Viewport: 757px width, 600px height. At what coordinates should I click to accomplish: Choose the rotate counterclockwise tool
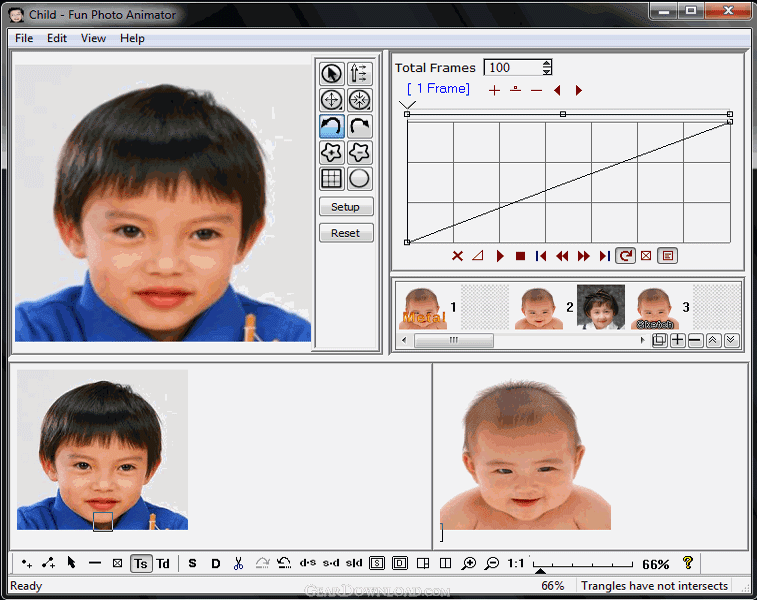click(331, 126)
